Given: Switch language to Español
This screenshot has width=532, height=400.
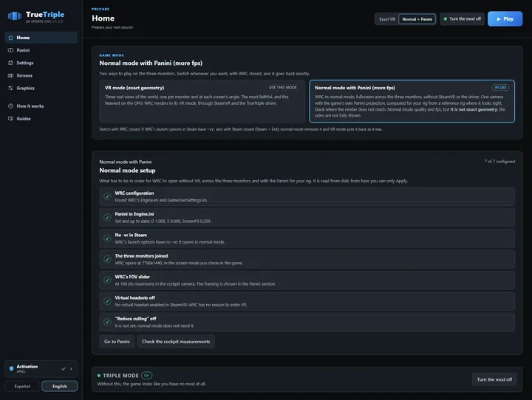Looking at the screenshot, I should click(22, 386).
